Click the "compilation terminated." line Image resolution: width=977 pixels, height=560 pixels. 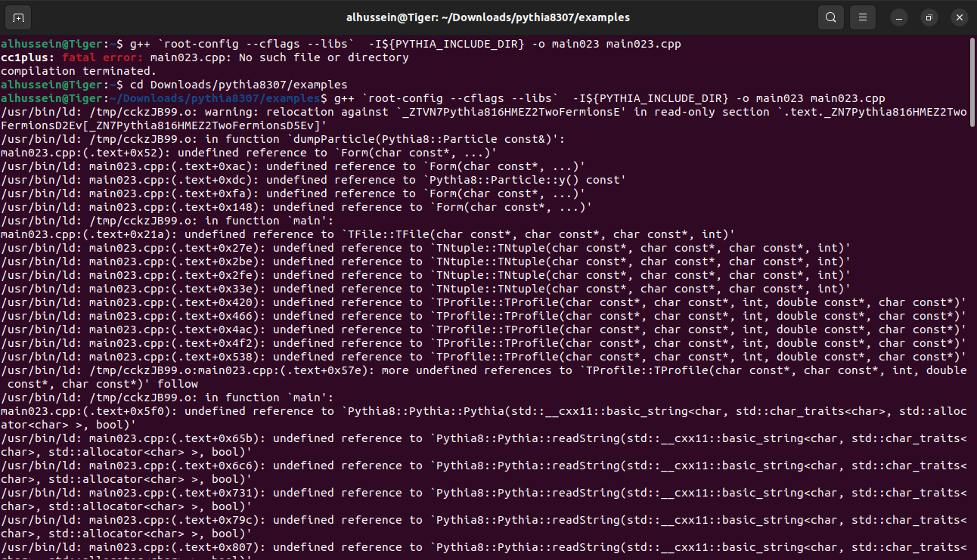(x=68, y=71)
